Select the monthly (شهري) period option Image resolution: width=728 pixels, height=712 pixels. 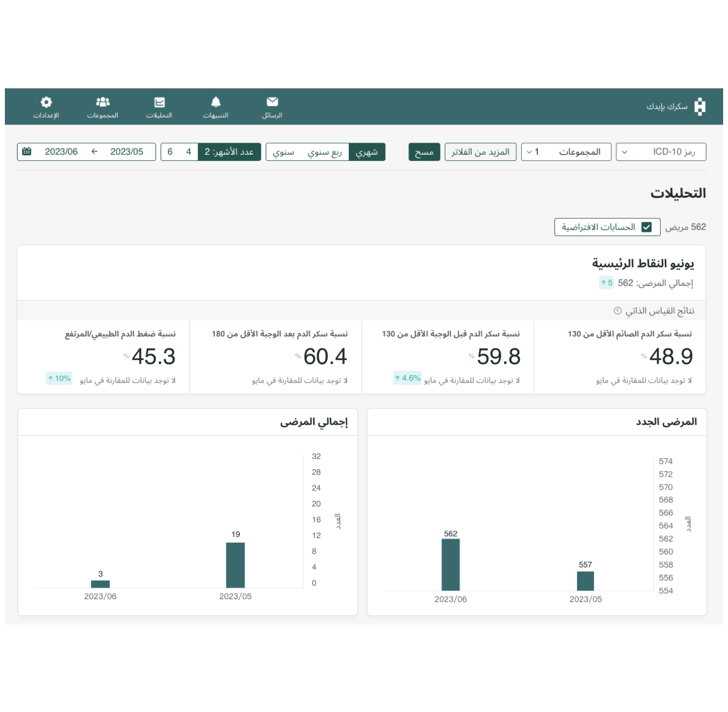367,152
